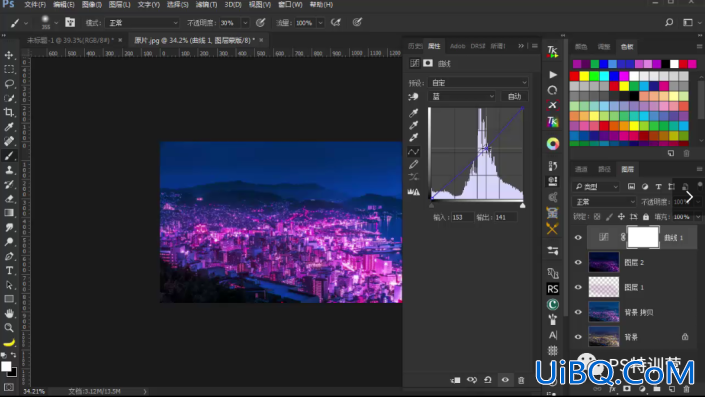Select the Hand tool
Image resolution: width=705 pixels, height=397 pixels.
coord(9,313)
